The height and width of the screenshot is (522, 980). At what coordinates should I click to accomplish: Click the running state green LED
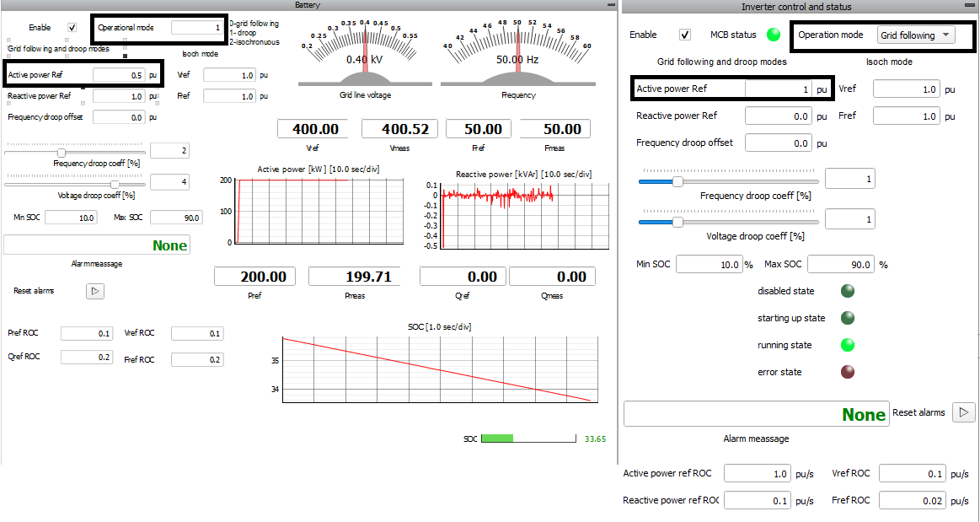tap(848, 345)
